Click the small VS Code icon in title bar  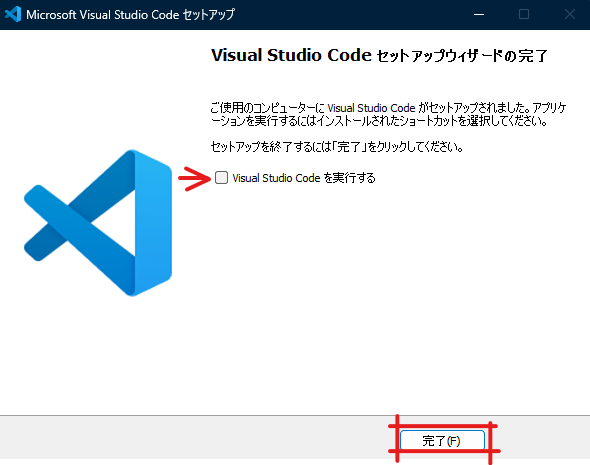point(13,14)
